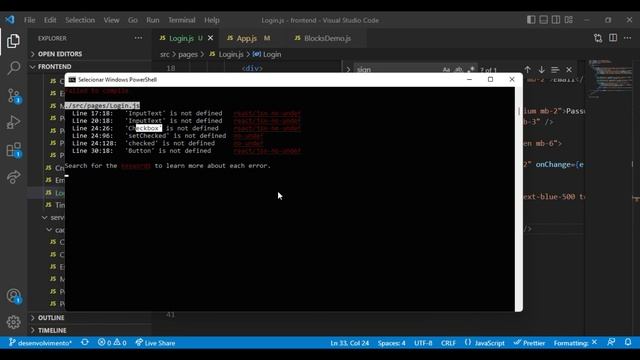640x360 pixels.
Task: Open the Accounts menu icon
Action: click(x=14, y=296)
